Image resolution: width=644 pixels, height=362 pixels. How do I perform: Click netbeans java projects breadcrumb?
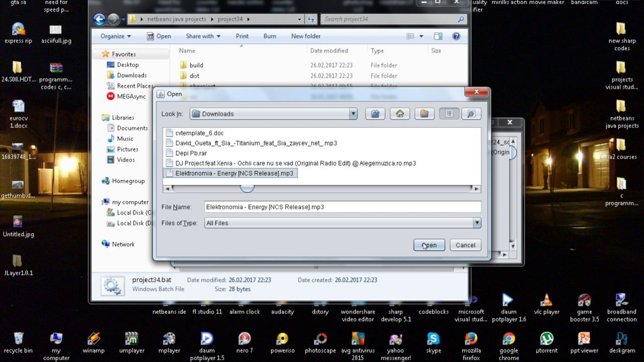point(177,19)
